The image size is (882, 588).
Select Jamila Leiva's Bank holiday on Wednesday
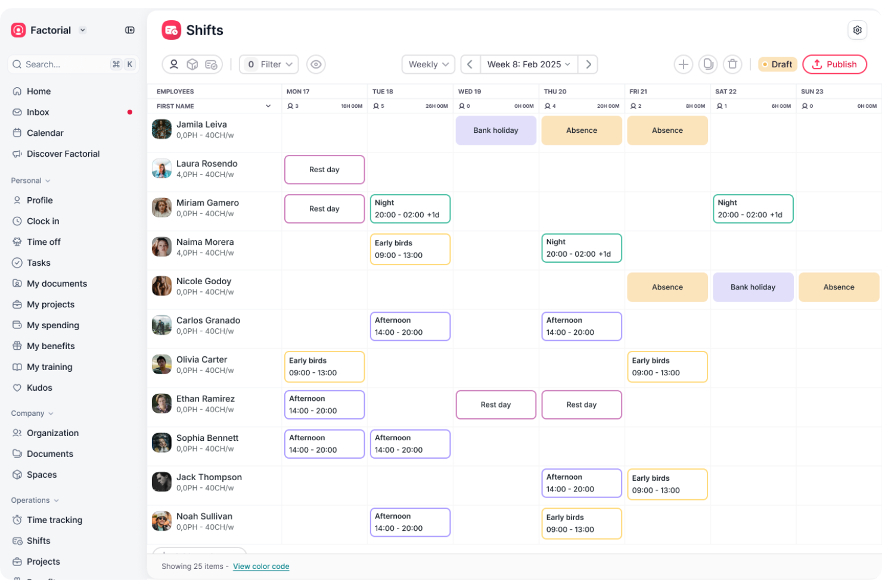pos(496,130)
